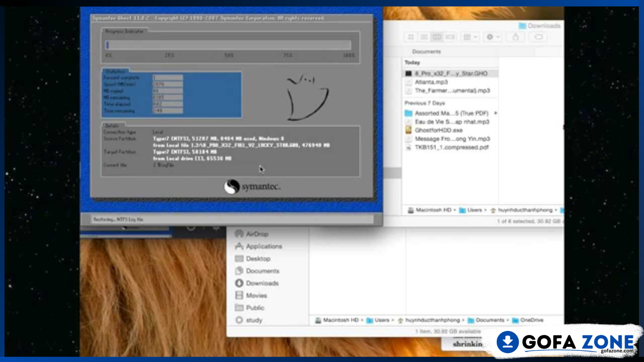
Task: Click Macintosh HD in upper Finder path bar
Action: pyautogui.click(x=429, y=210)
